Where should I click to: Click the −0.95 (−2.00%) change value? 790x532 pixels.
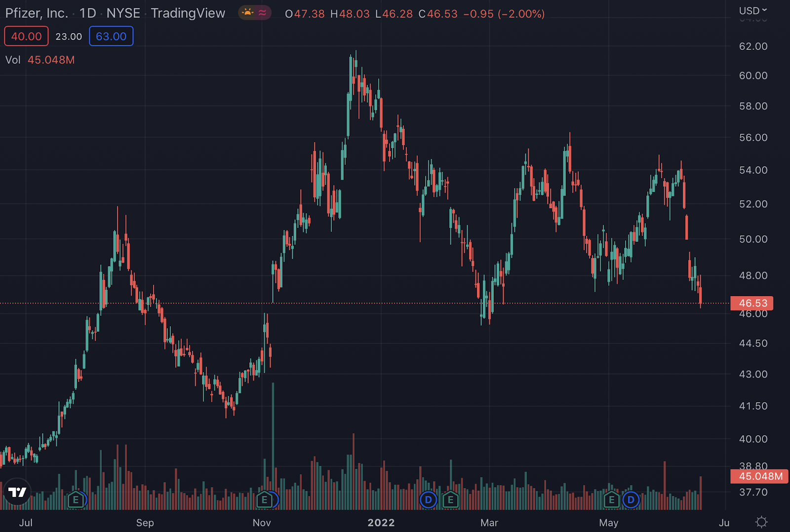click(504, 14)
